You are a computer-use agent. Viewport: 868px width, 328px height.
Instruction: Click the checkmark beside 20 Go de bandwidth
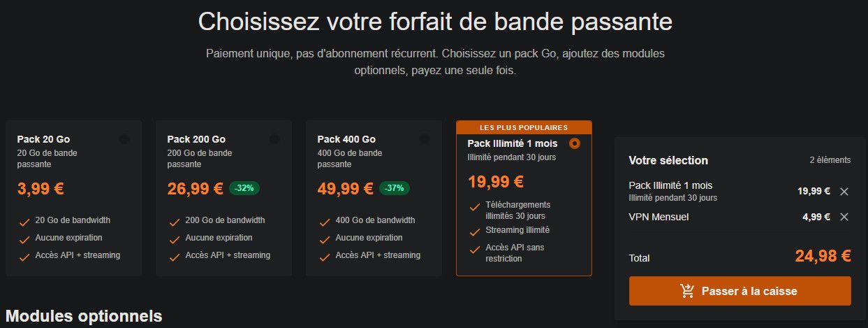point(24,222)
